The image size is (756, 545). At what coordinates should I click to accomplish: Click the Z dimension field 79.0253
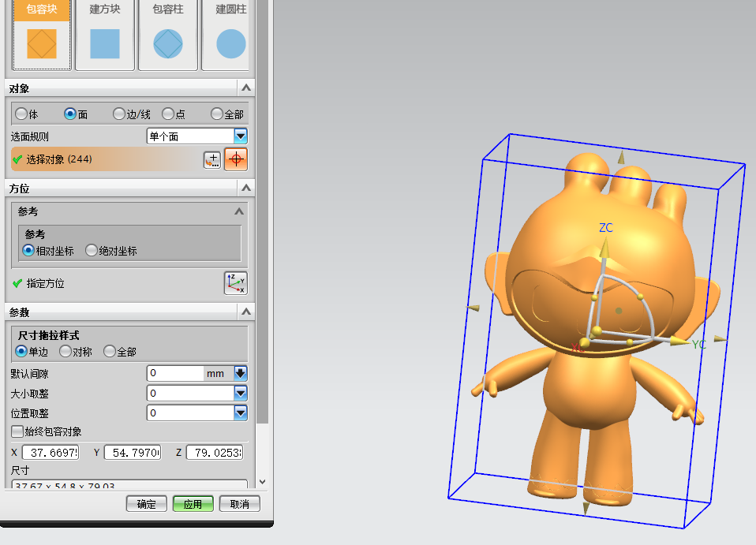(215, 453)
